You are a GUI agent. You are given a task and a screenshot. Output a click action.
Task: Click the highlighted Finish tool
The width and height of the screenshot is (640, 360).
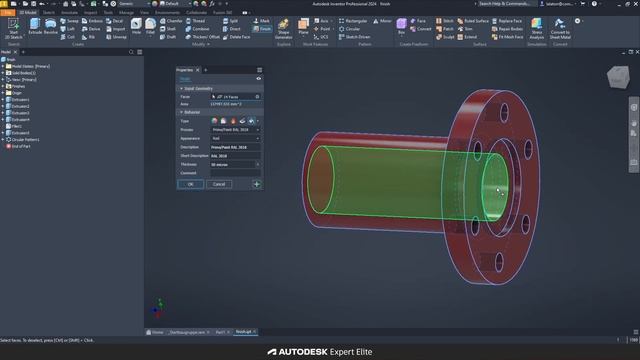click(262, 29)
